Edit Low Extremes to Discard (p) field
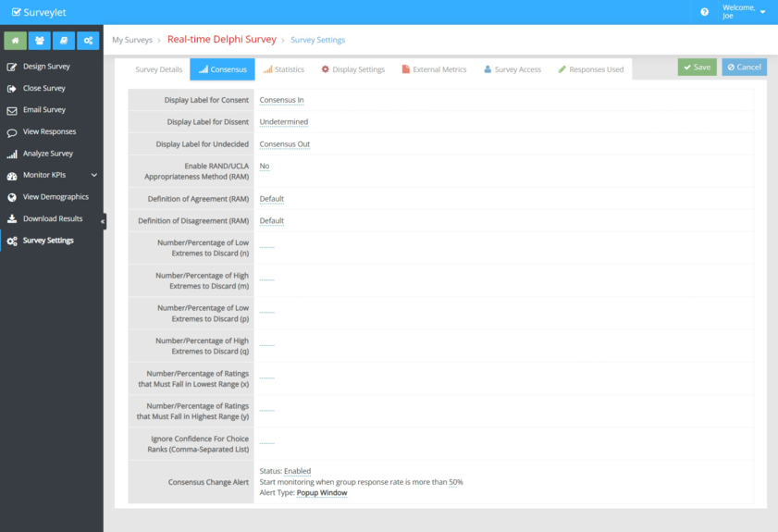This screenshot has width=778, height=532. click(x=267, y=313)
